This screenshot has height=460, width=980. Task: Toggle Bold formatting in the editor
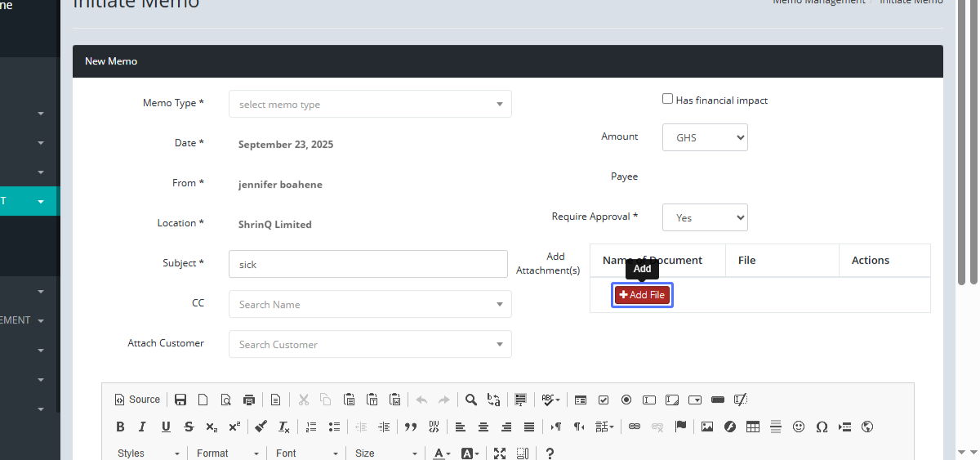coord(120,427)
